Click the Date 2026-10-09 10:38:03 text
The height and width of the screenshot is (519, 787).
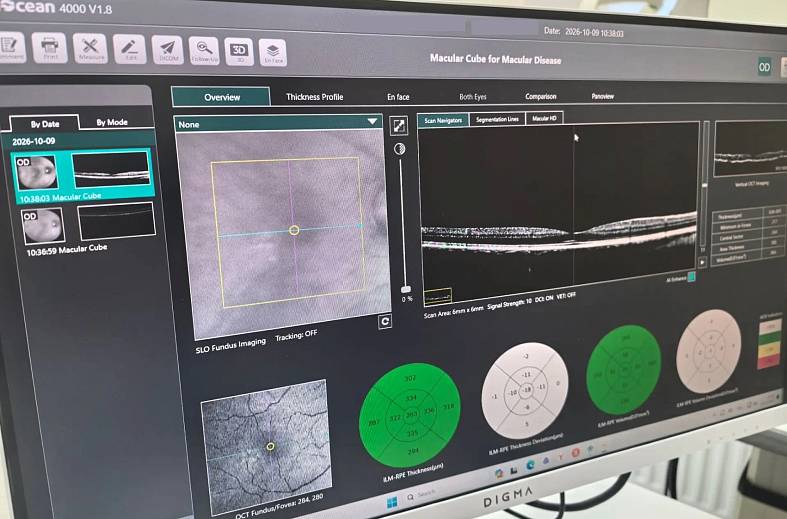[x=583, y=32]
